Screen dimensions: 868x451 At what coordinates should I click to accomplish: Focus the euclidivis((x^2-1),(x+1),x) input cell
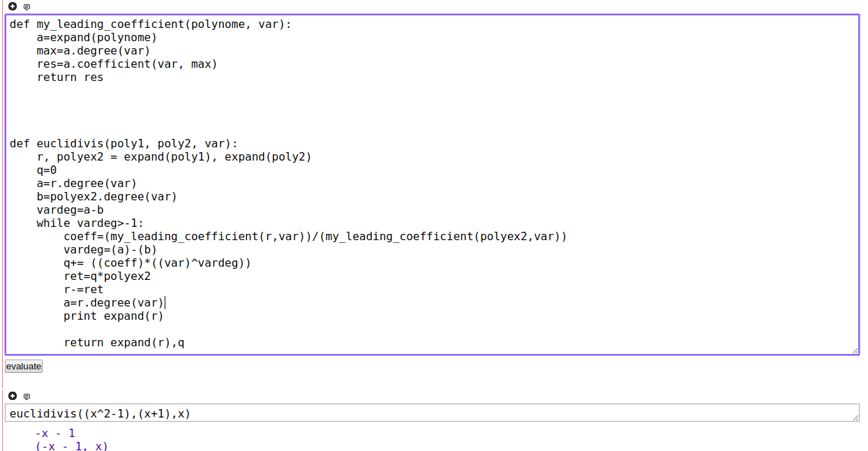coord(419,413)
